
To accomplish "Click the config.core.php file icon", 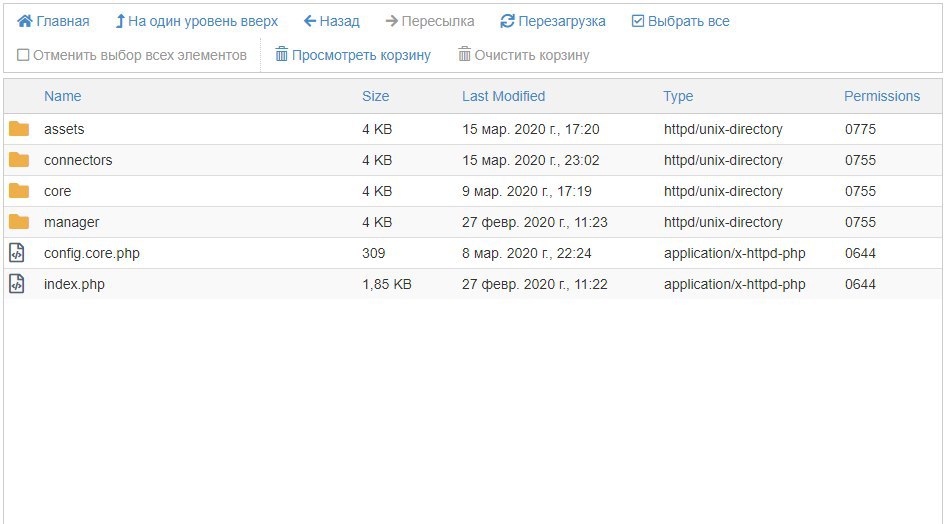I will (x=17, y=253).
